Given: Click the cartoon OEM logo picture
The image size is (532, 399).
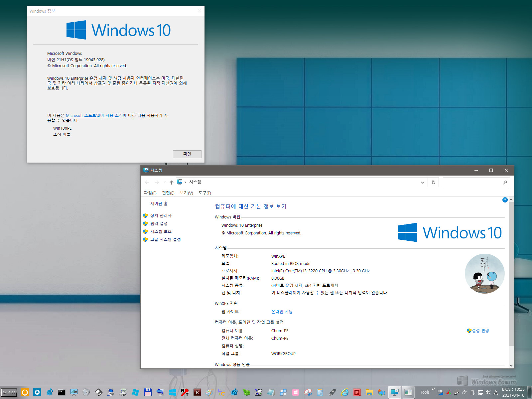Looking at the screenshot, I should [x=484, y=274].
